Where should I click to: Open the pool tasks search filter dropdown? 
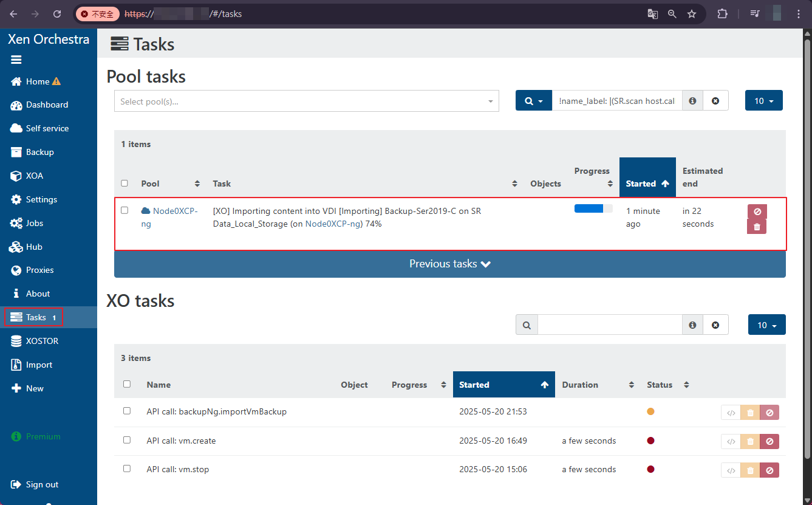tap(533, 101)
